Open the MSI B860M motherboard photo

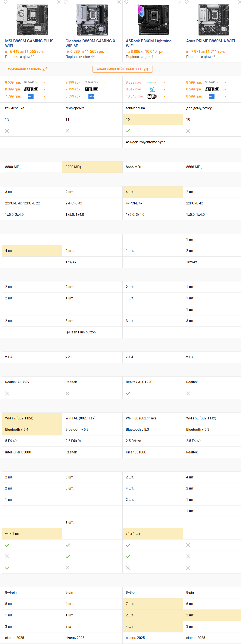[32, 20]
